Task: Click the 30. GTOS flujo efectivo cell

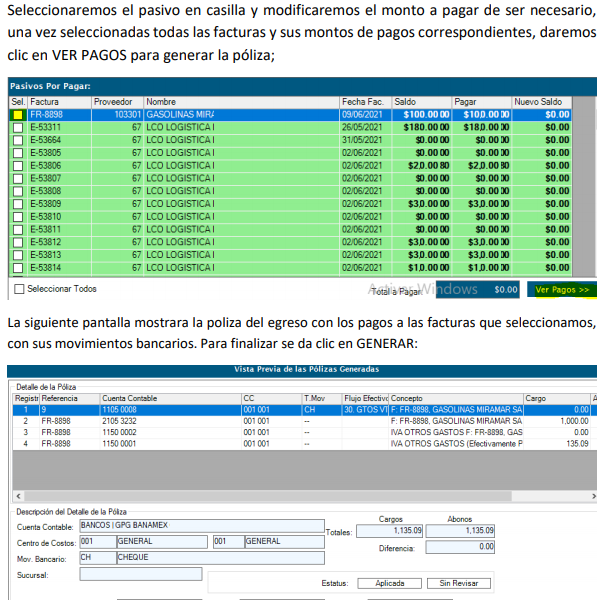Action: tap(365, 410)
